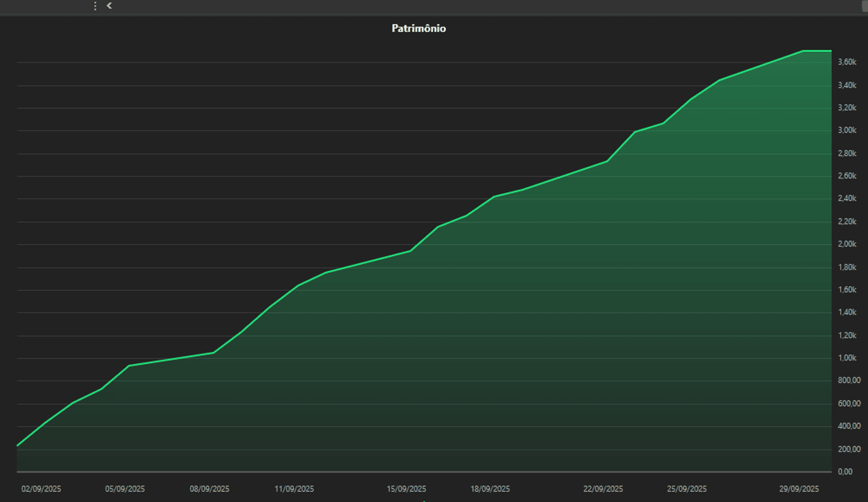Select the 15/09/2025 date label
This screenshot has height=502, width=868.
(406, 489)
